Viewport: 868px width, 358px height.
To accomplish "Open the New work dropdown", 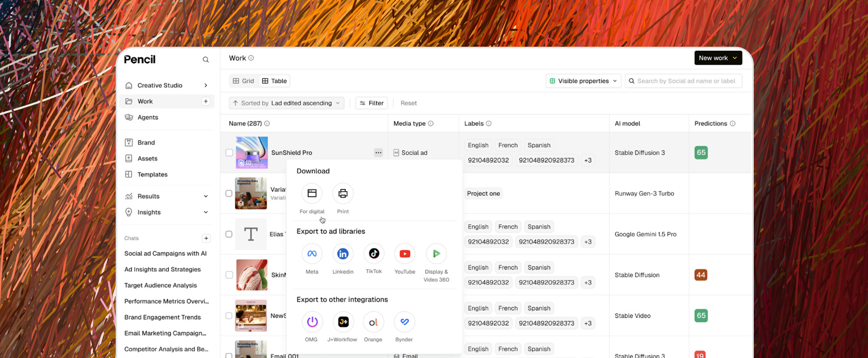I will tap(718, 58).
